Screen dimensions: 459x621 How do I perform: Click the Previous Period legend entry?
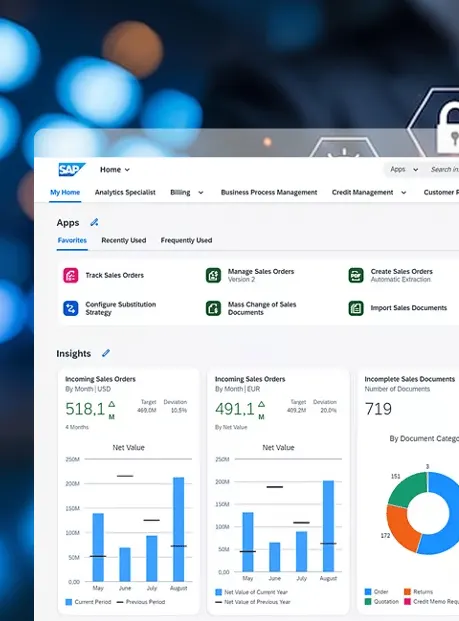pos(141,602)
